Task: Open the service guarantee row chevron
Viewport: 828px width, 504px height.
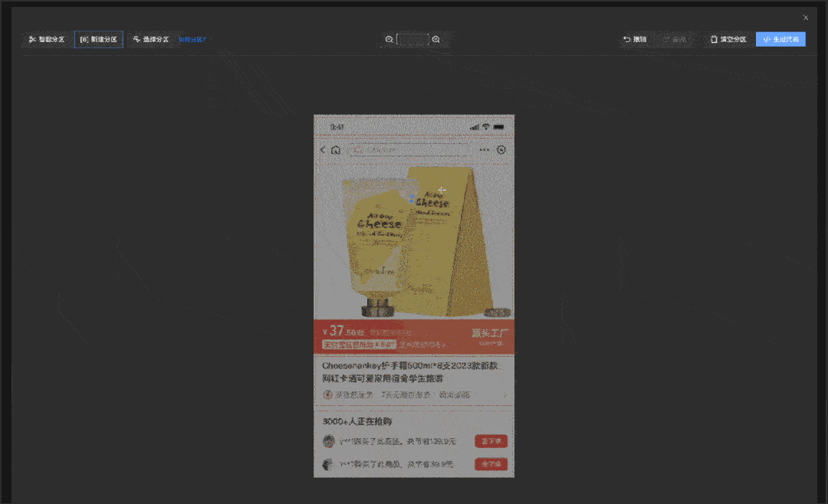Action: coord(504,394)
